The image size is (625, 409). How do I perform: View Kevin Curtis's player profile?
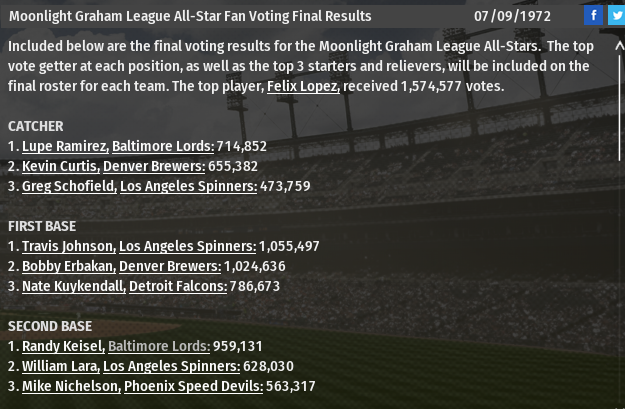pos(60,166)
